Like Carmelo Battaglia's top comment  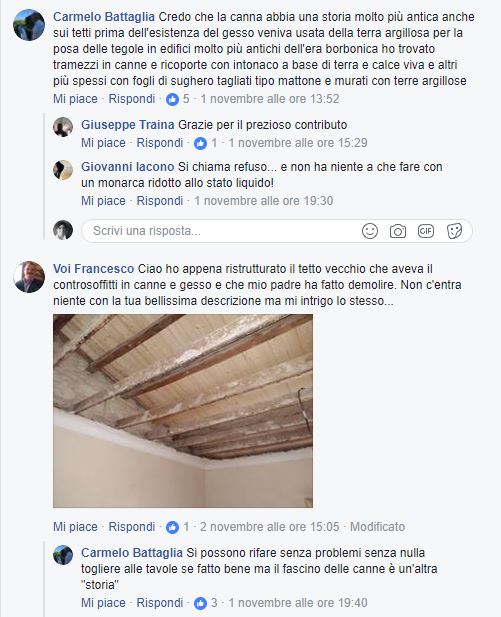point(75,99)
